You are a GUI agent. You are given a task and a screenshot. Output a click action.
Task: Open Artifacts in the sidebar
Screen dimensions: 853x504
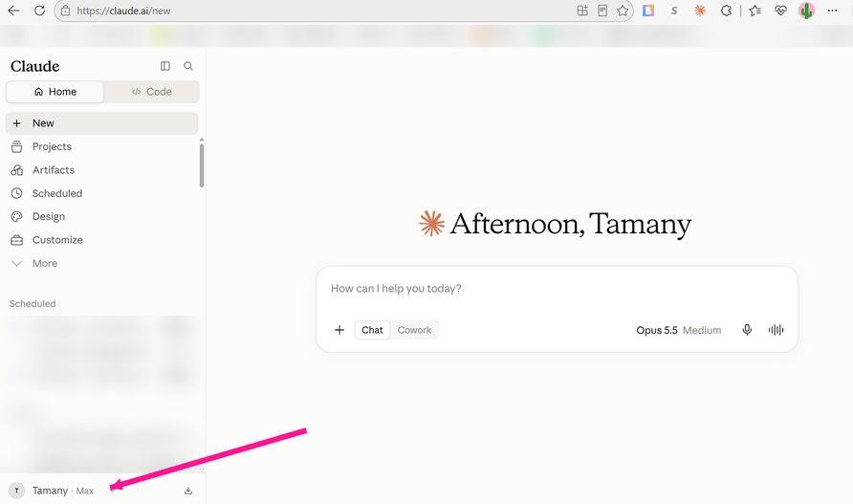click(101, 170)
